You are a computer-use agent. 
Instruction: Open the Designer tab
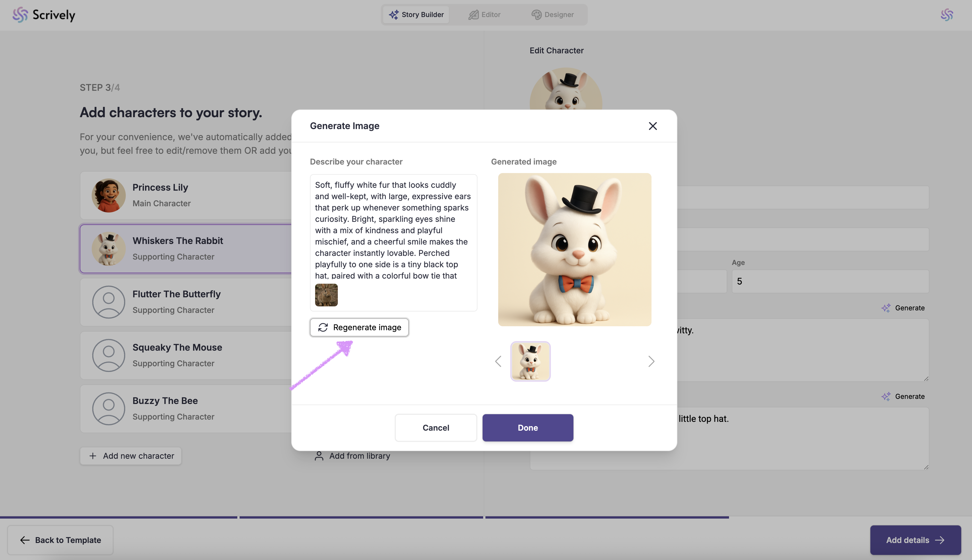553,15
